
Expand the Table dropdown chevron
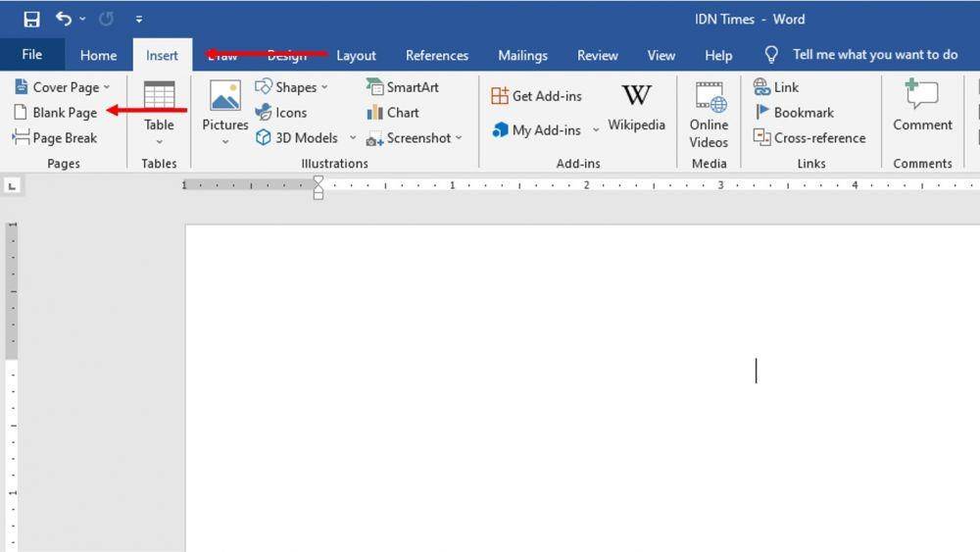(160, 142)
